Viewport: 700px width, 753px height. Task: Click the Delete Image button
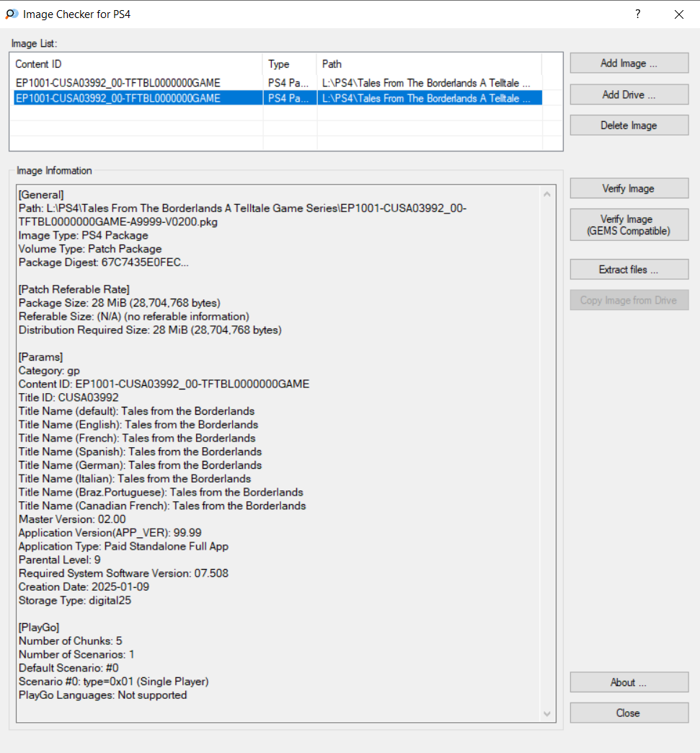coord(629,125)
